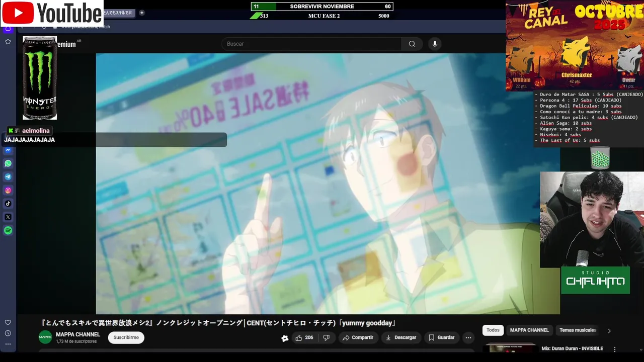Download the video with Descargar
This screenshot has height=362, width=644.
[401, 338]
